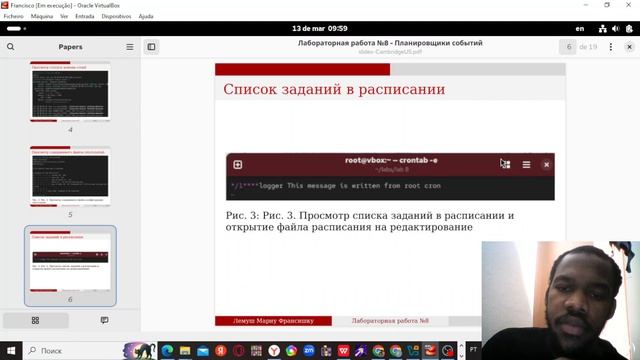The height and width of the screenshot is (360, 640).
Task: Open Entrada menu in VirtualBox
Action: (84, 16)
